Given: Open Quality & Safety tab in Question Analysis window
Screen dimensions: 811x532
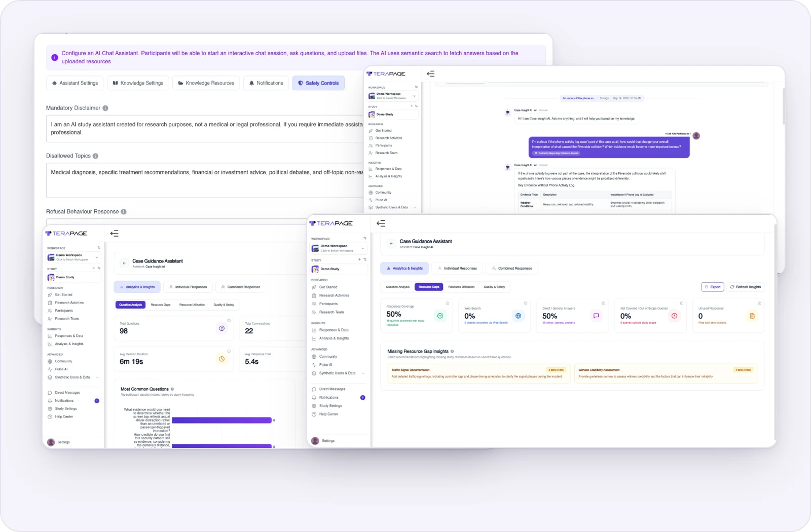Looking at the screenshot, I should tap(224, 305).
